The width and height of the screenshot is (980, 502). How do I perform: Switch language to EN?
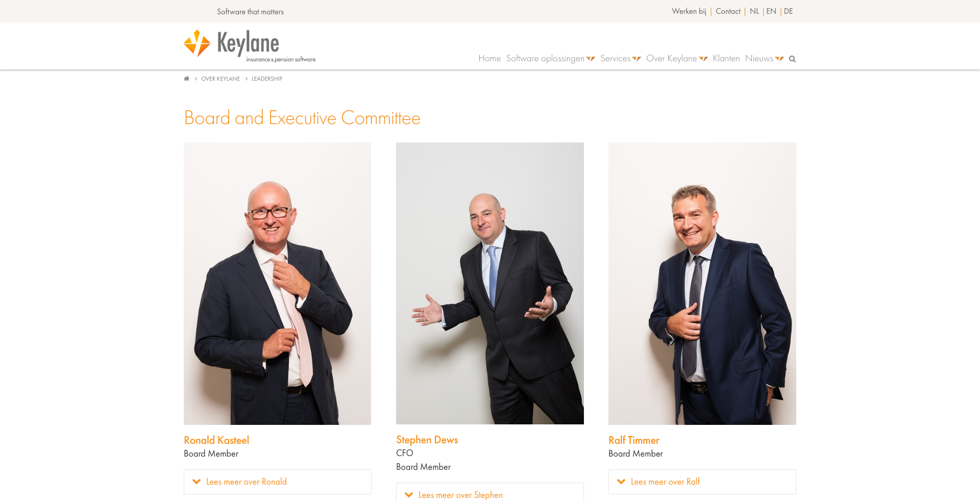[x=771, y=11]
